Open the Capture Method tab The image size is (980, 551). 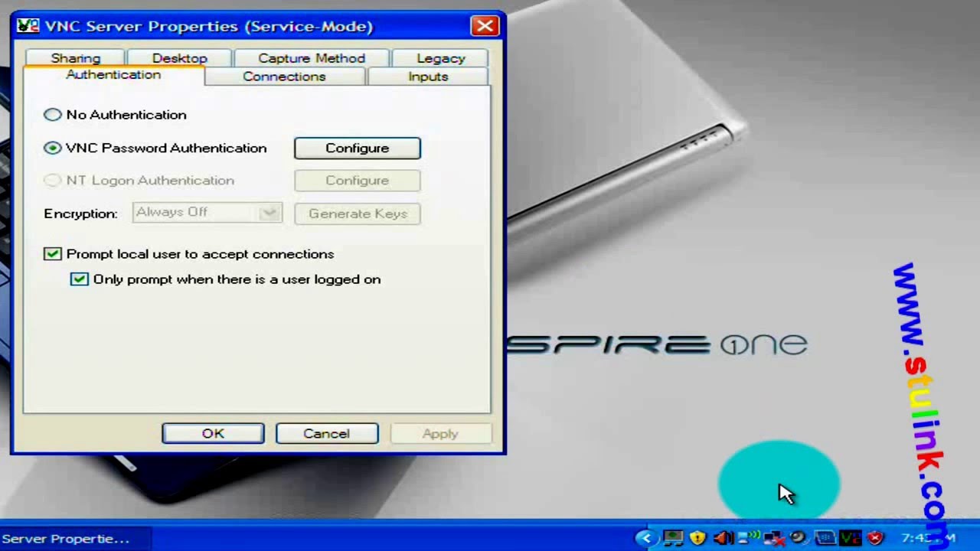coord(312,58)
